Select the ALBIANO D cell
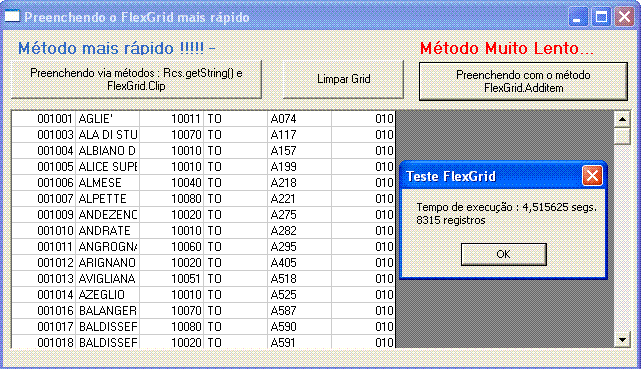This screenshot has width=641, height=369. click(108, 151)
